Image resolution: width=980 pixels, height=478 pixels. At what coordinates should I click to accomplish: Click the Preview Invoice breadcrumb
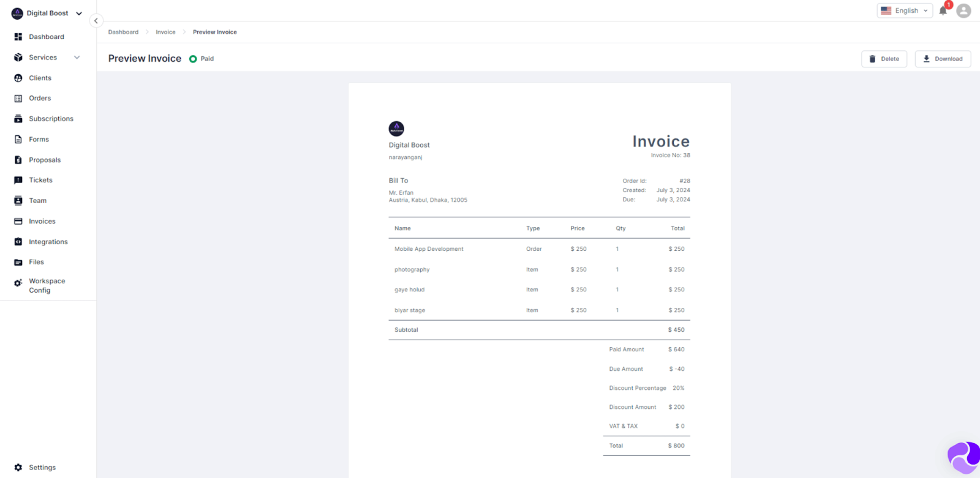[x=215, y=32]
